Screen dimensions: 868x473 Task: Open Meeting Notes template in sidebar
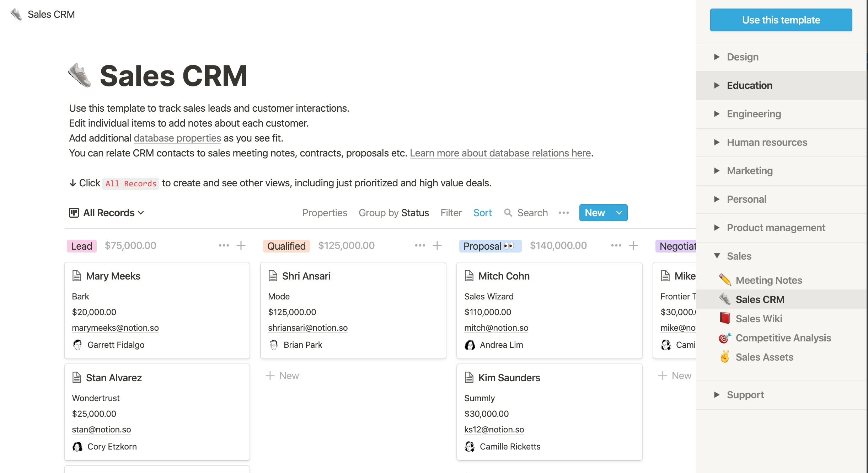[768, 280]
